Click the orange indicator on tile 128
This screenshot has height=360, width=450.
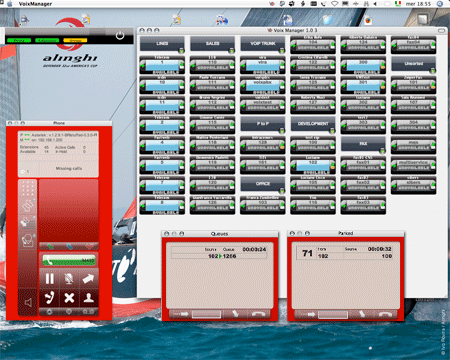coord(282,147)
